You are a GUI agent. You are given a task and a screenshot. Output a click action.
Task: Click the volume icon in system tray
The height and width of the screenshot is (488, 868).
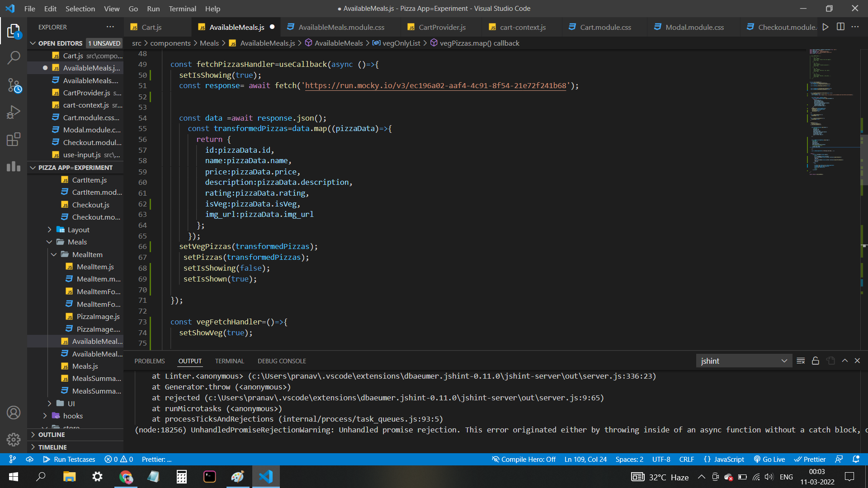[x=769, y=477]
